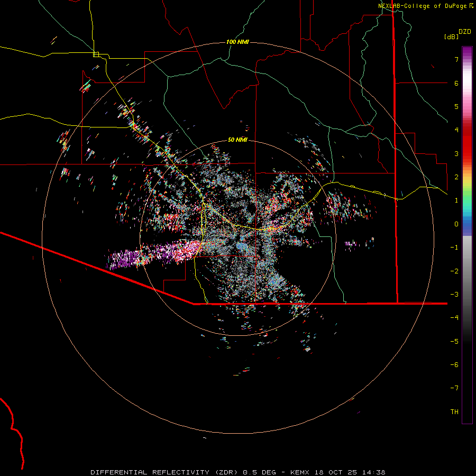The width and height of the screenshot is (476, 476).
Task: Click the 6 value on the color scale
Action: 456,83
